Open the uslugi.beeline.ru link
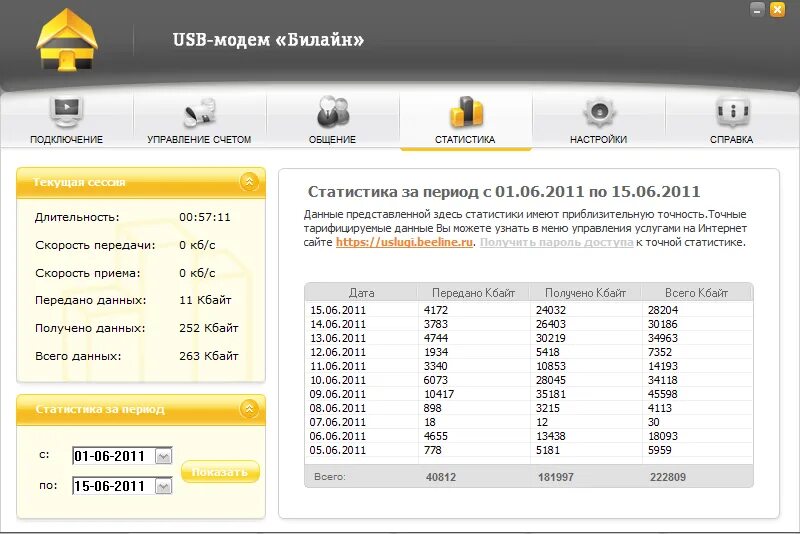 point(404,242)
